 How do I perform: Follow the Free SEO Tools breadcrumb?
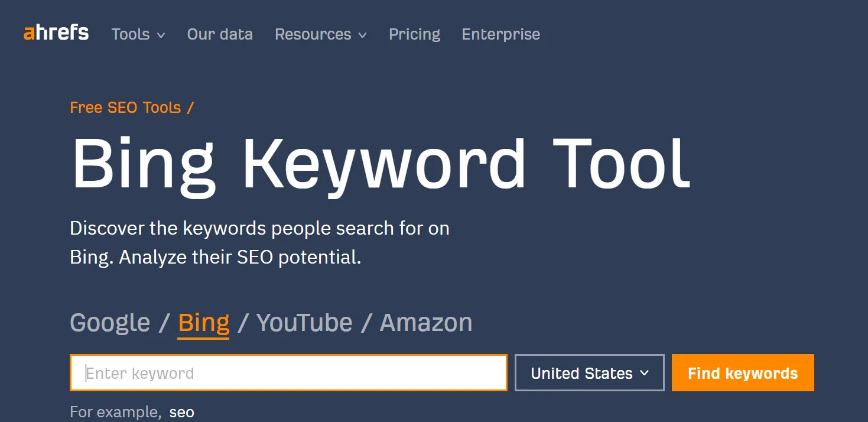click(x=125, y=108)
